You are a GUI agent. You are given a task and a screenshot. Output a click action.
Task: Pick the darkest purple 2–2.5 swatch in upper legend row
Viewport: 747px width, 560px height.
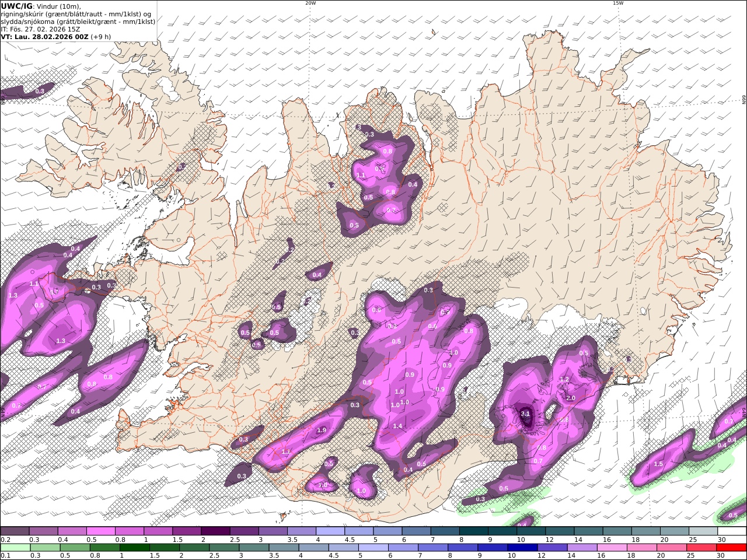(215, 531)
